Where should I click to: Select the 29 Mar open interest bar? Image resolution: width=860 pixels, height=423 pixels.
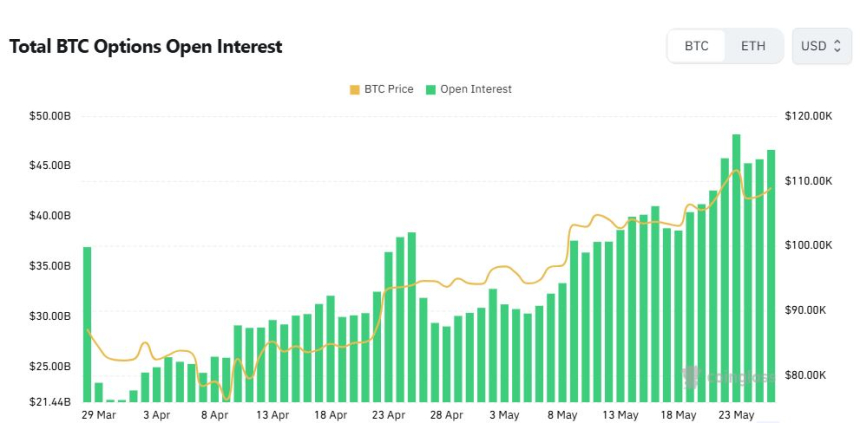(87, 324)
